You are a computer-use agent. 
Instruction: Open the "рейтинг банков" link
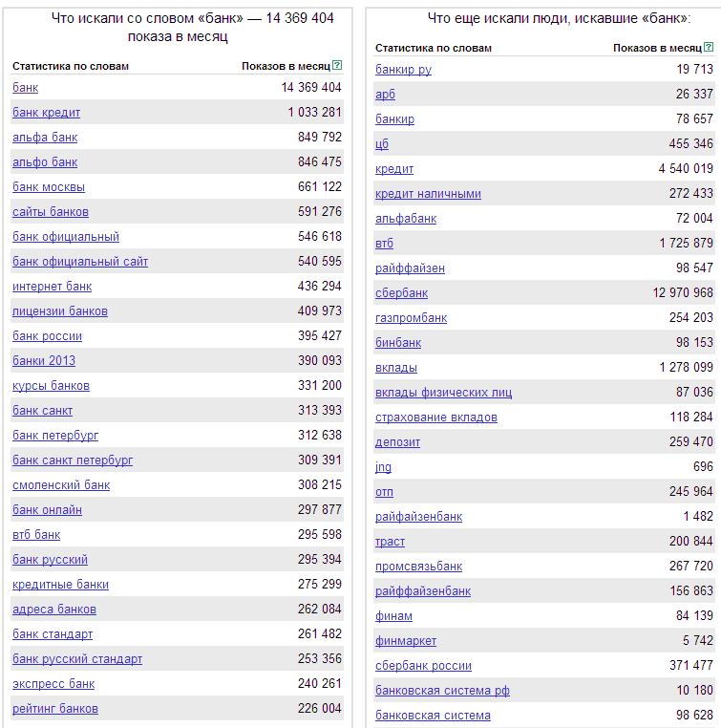click(55, 709)
